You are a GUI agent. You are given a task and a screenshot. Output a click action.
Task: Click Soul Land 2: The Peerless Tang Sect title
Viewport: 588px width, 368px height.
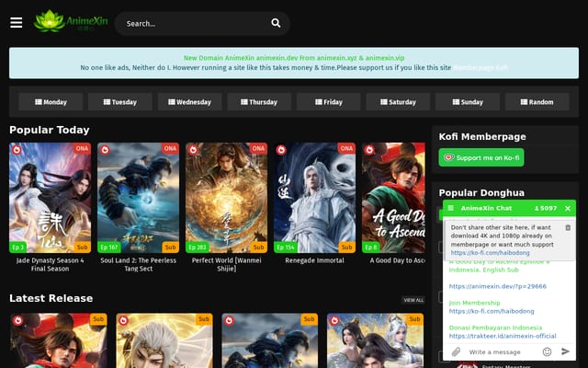139,264
